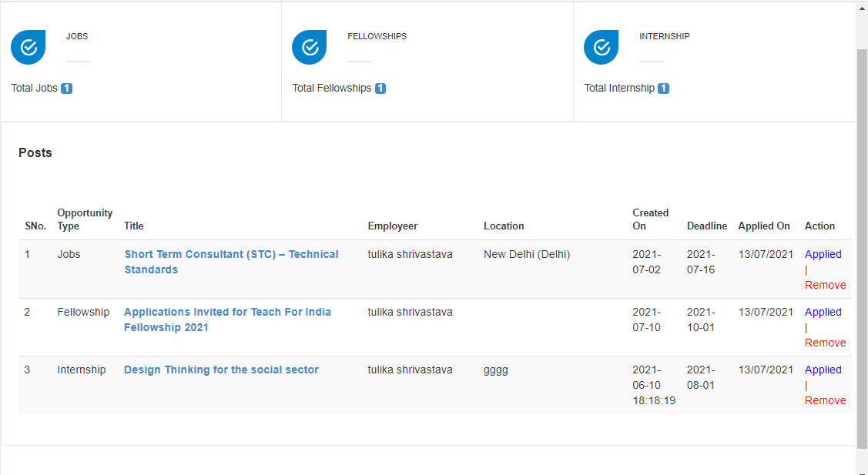
Task: Click Applied link for the Internship row
Action: (823, 370)
